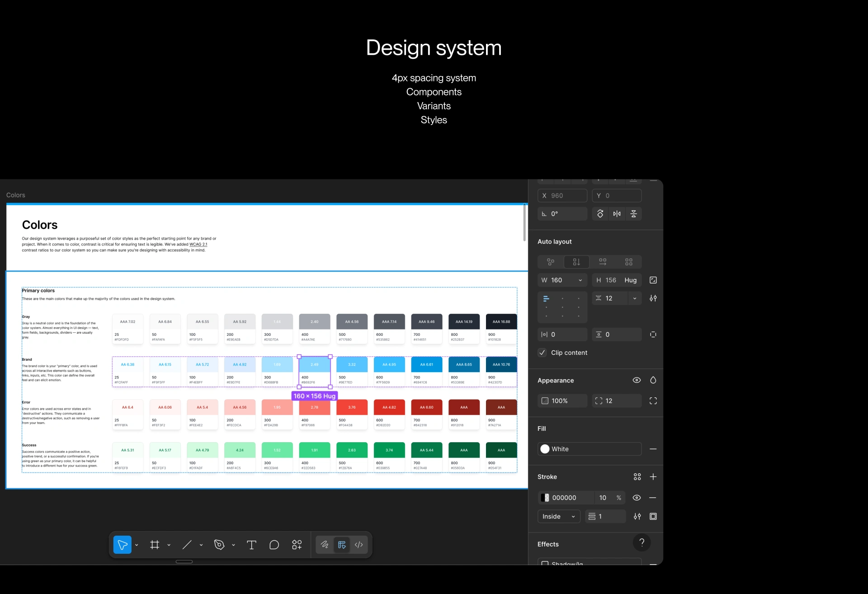The width and height of the screenshot is (868, 594).
Task: Switch to Dev Mode code icon
Action: [359, 545]
